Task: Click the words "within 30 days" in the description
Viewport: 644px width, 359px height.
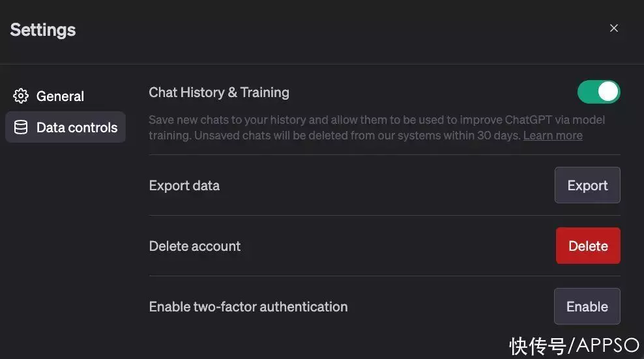Action: click(x=485, y=136)
